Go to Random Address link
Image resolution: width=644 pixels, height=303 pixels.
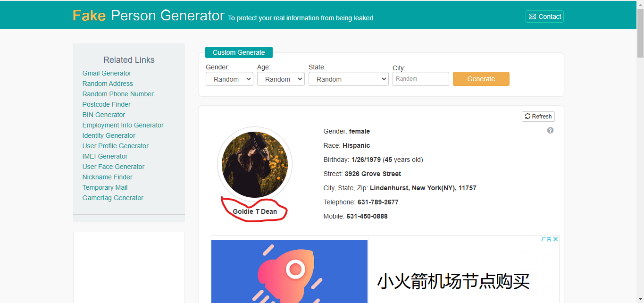108,84
